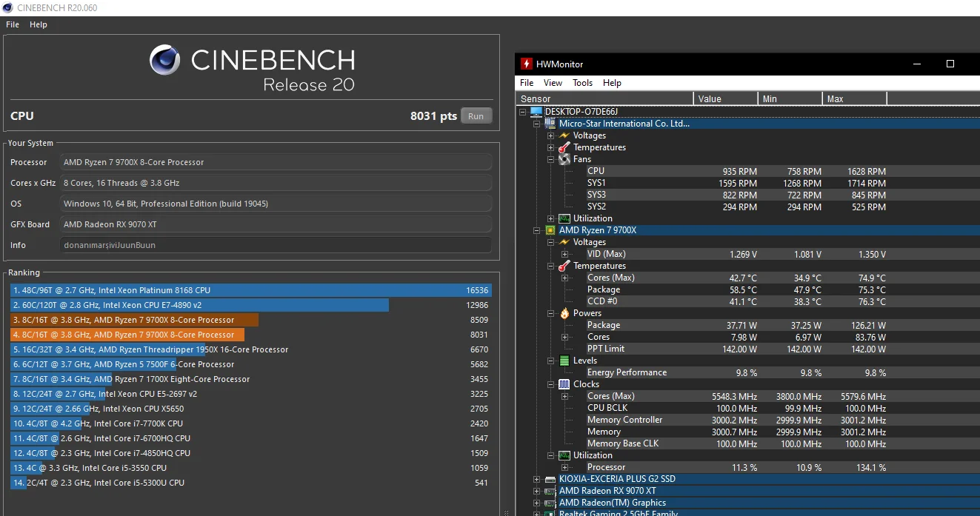
Task: Collapse the Powers section
Action: [550, 313]
